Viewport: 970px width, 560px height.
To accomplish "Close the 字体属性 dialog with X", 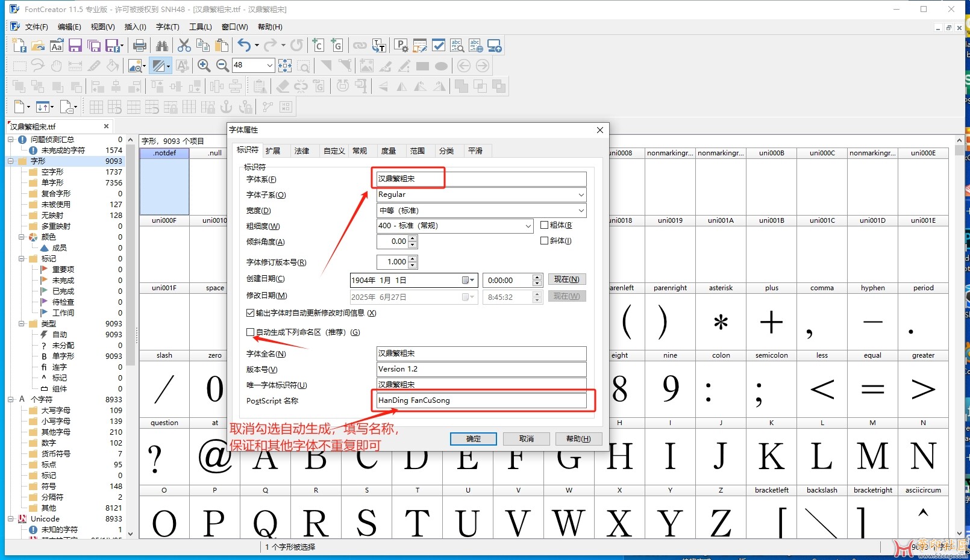I will click(600, 130).
